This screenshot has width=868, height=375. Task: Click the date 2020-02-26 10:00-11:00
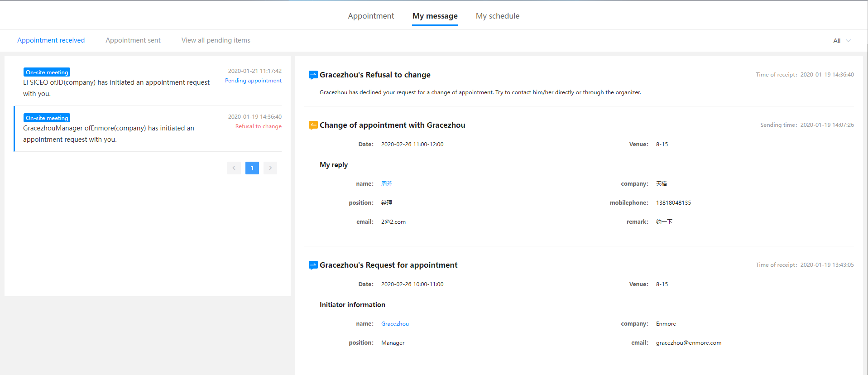tap(412, 284)
